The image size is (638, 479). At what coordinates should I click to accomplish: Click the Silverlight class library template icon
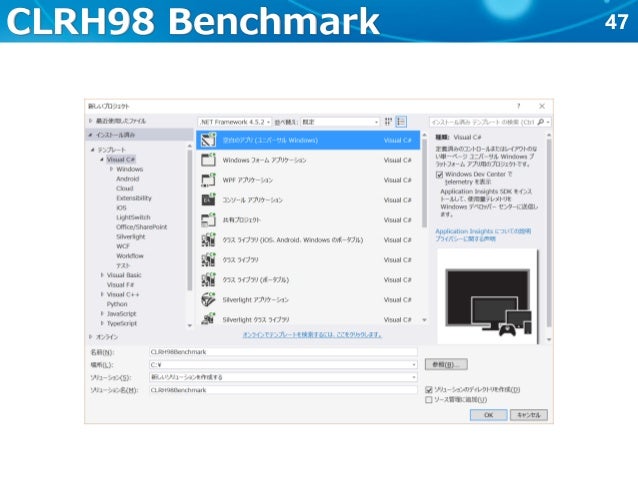[x=208, y=319]
